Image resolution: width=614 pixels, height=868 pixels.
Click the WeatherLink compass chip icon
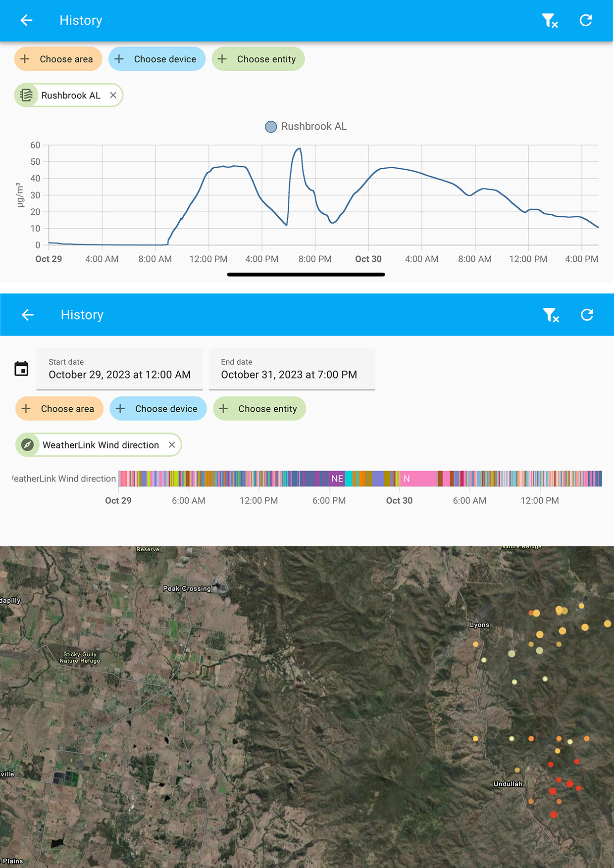(x=28, y=445)
